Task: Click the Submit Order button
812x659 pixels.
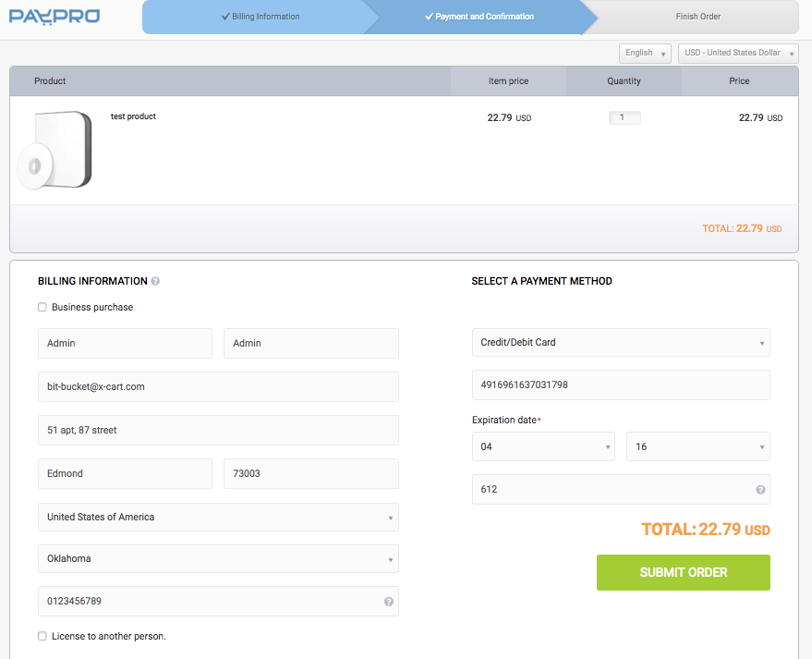Action: tap(683, 572)
